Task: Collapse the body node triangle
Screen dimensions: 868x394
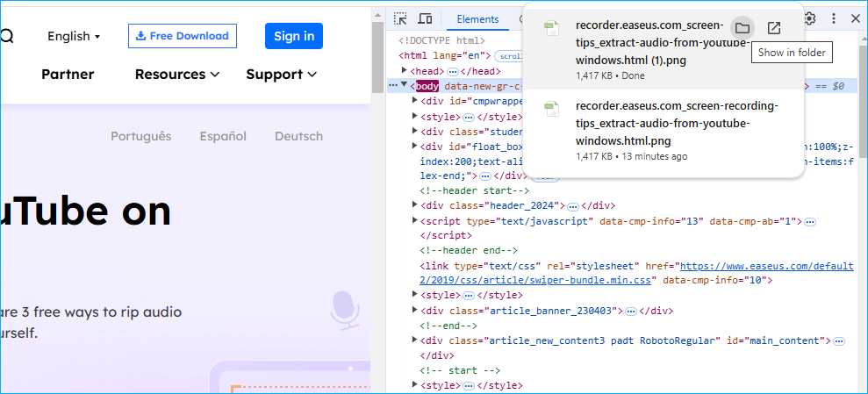Action: pos(405,86)
